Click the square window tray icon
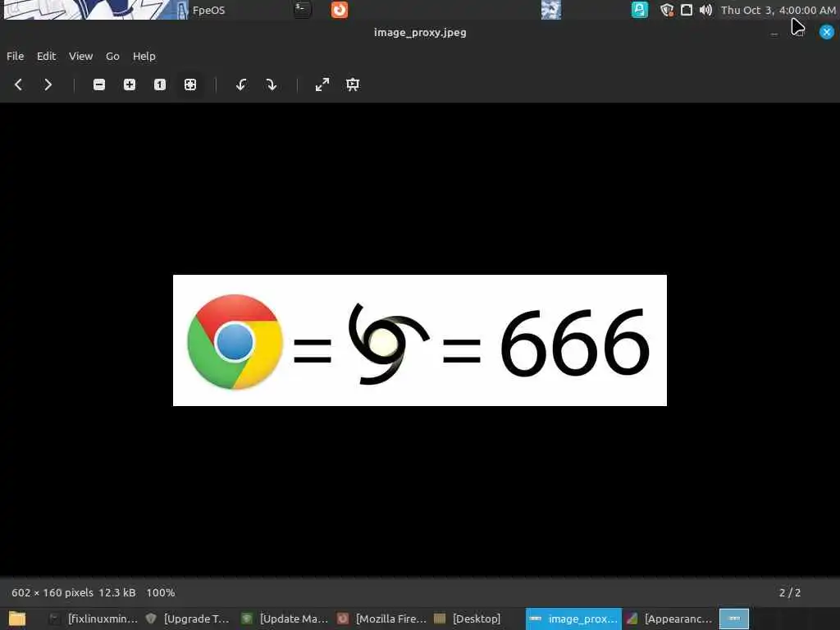The image size is (840, 630). pos(687,10)
